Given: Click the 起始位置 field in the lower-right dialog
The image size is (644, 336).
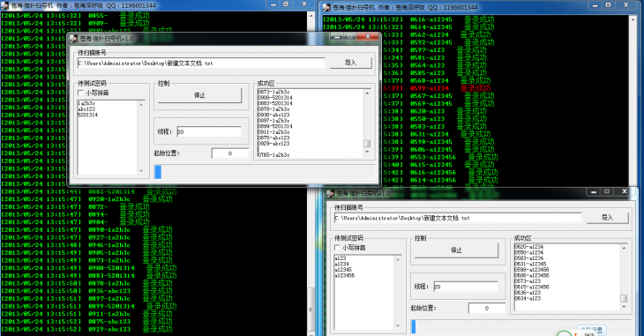Looking at the screenshot, I should pos(487,308).
